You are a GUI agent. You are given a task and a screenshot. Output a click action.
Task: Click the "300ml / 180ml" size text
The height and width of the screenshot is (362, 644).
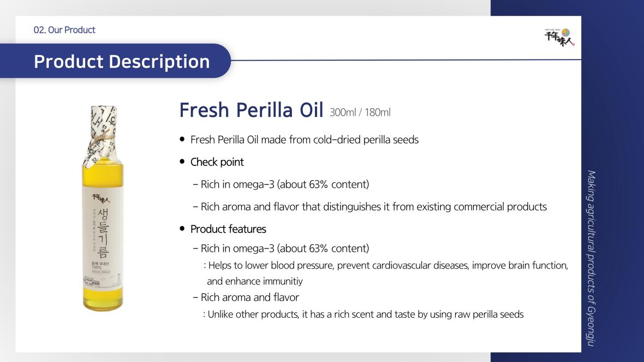point(360,112)
